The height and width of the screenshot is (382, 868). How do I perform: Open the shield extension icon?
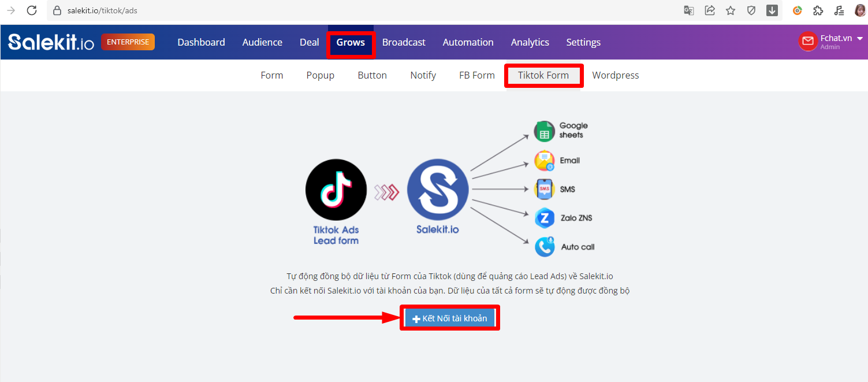point(751,10)
